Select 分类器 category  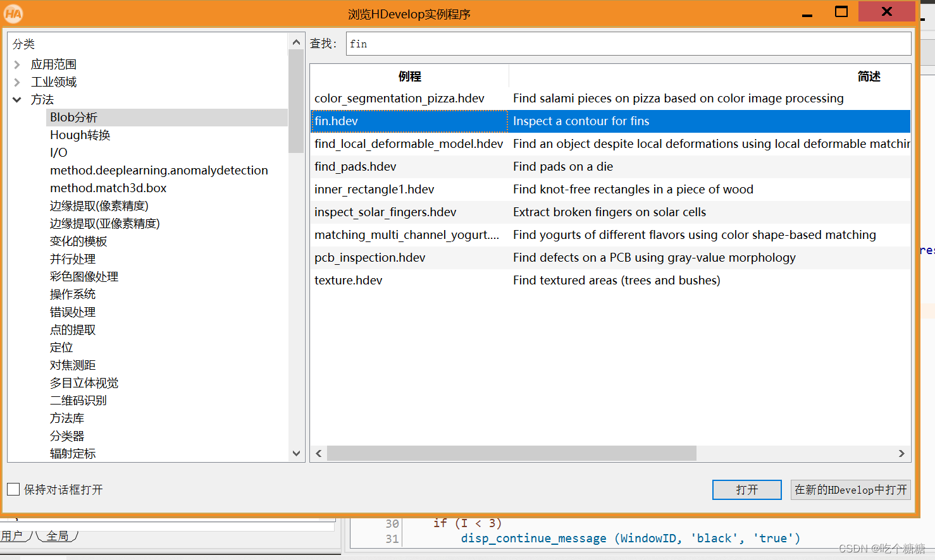click(67, 436)
